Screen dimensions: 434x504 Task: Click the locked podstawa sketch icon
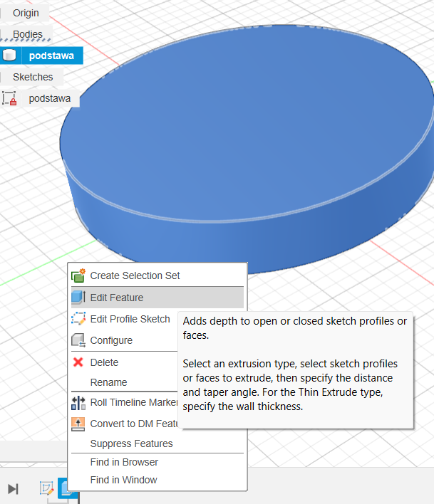(x=9, y=98)
